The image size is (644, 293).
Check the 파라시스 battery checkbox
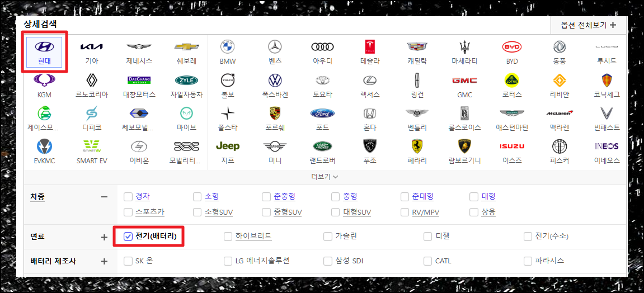528,261
